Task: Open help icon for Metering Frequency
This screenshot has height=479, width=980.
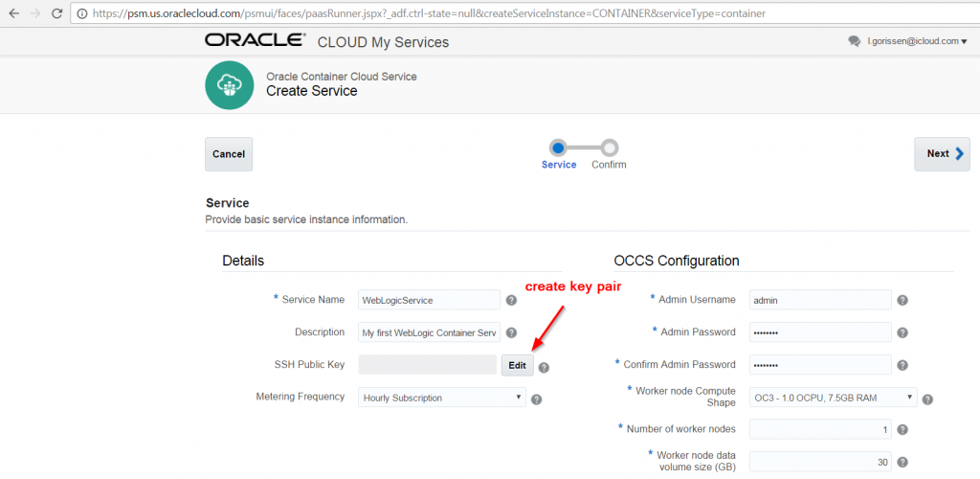Action: [x=537, y=399]
